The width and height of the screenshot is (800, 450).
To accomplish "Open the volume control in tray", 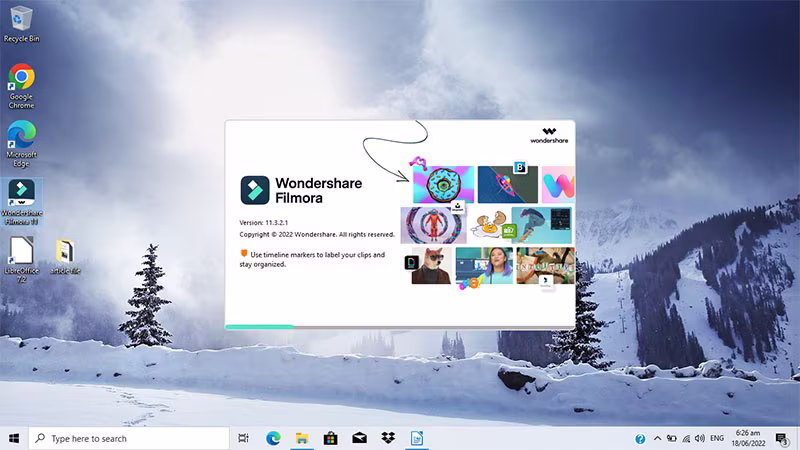I will pos(700,438).
